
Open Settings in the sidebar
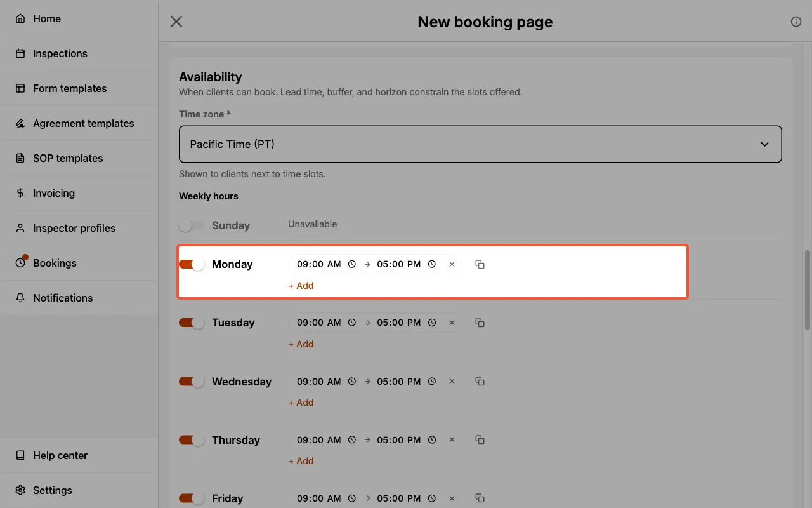click(x=79, y=490)
